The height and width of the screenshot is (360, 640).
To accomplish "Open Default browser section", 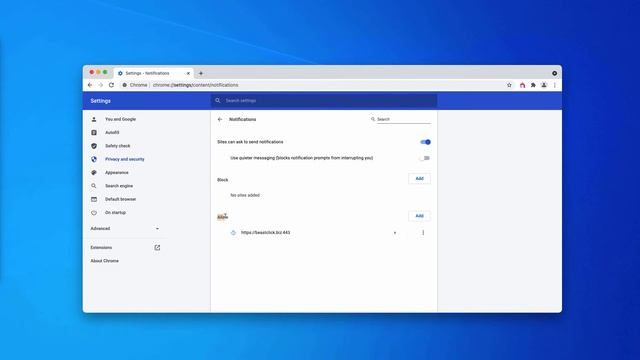I will (x=120, y=199).
